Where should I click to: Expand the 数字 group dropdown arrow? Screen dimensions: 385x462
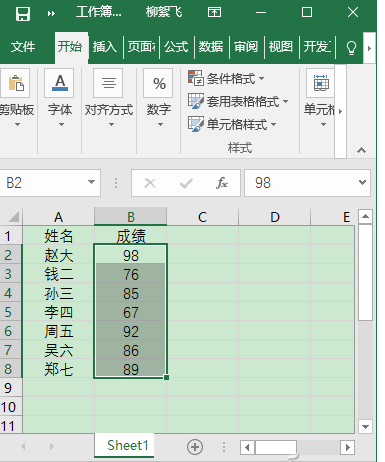[x=160, y=125]
